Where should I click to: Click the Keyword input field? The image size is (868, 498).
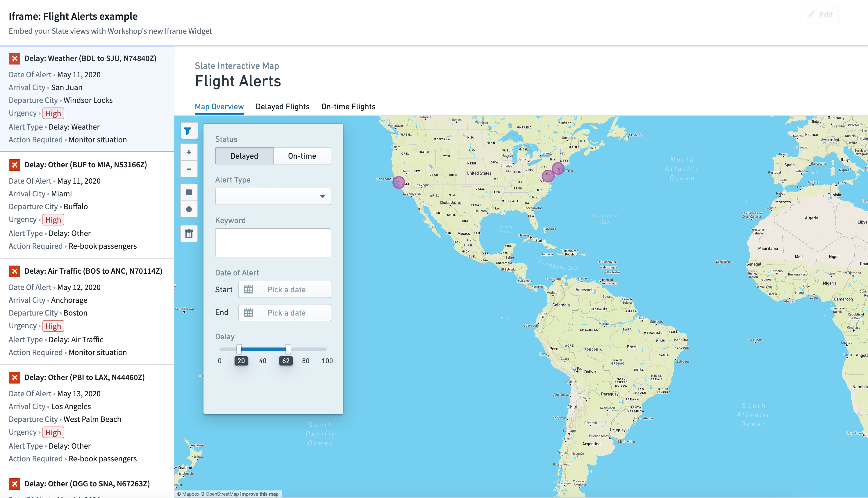273,242
